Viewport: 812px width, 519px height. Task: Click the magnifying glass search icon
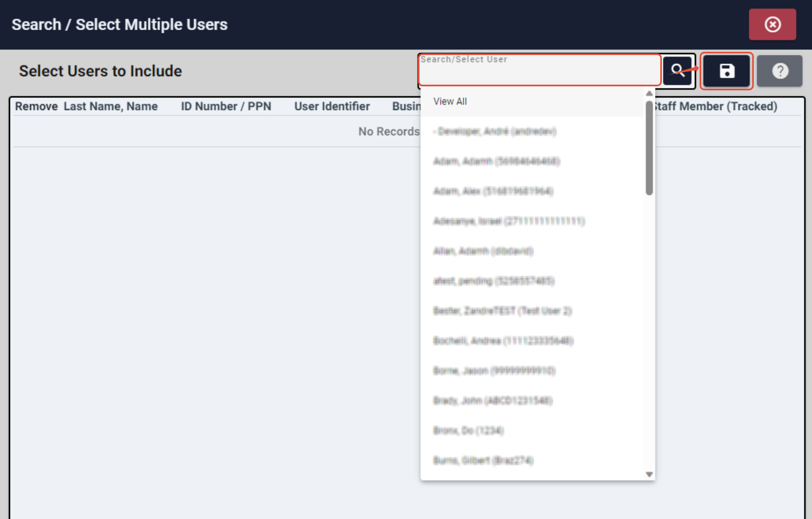click(x=677, y=71)
